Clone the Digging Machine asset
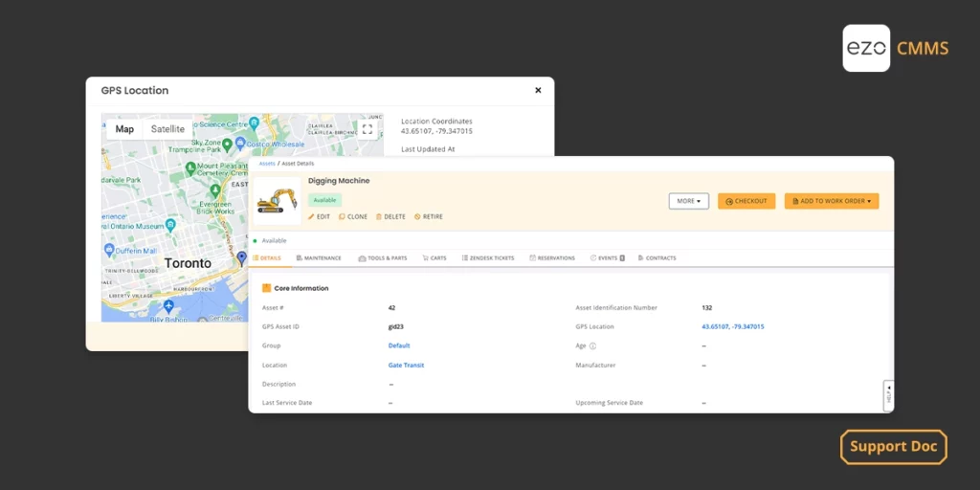Viewport: 980px width, 490px height. 353,217
